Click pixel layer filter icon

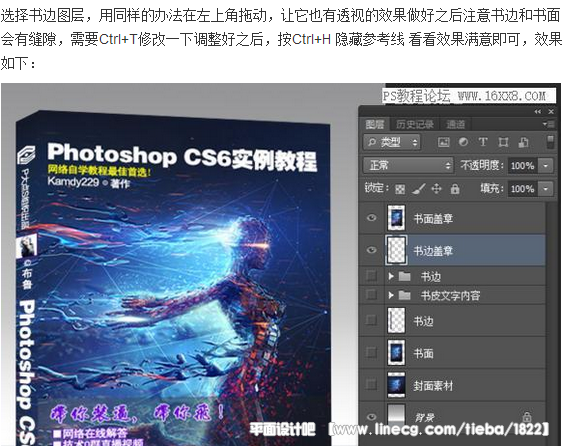coord(444,142)
